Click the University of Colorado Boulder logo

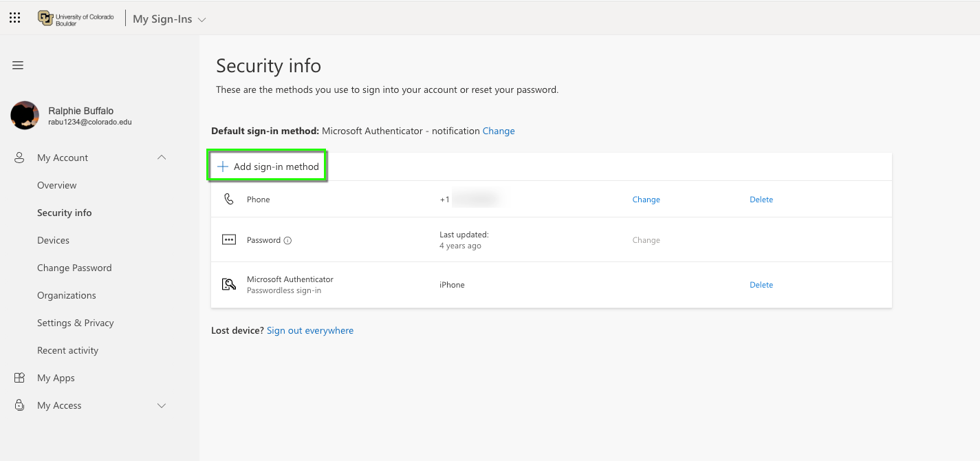(x=76, y=19)
